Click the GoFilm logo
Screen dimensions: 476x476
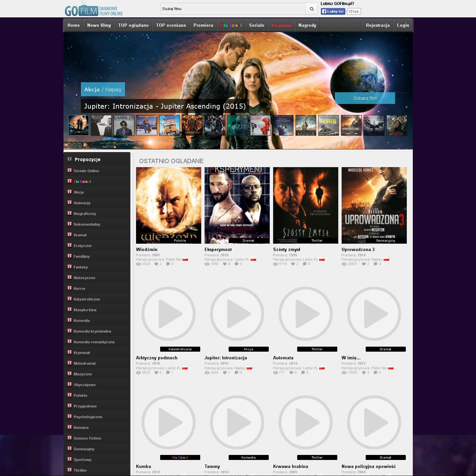point(94,9)
